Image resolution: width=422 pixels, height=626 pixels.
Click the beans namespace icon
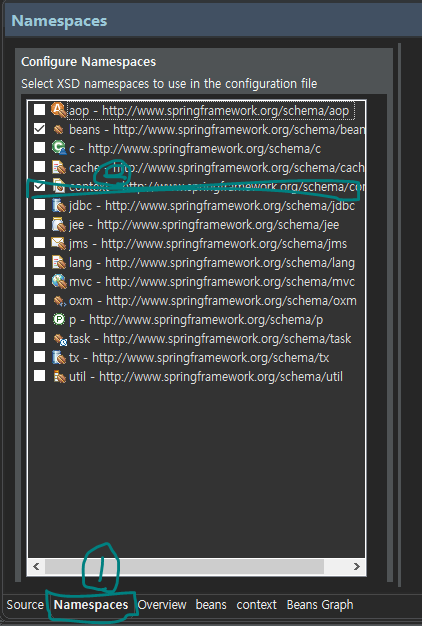tap(58, 129)
